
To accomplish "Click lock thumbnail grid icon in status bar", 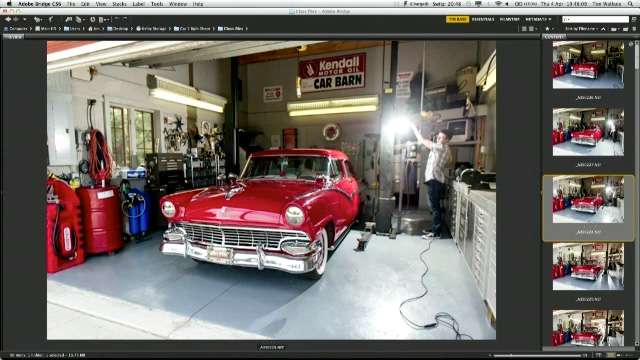I will coord(599,355).
